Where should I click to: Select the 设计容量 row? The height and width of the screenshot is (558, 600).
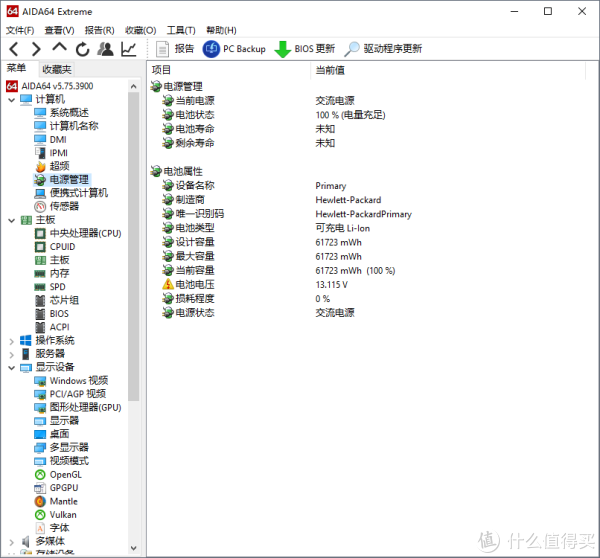tap(262, 242)
